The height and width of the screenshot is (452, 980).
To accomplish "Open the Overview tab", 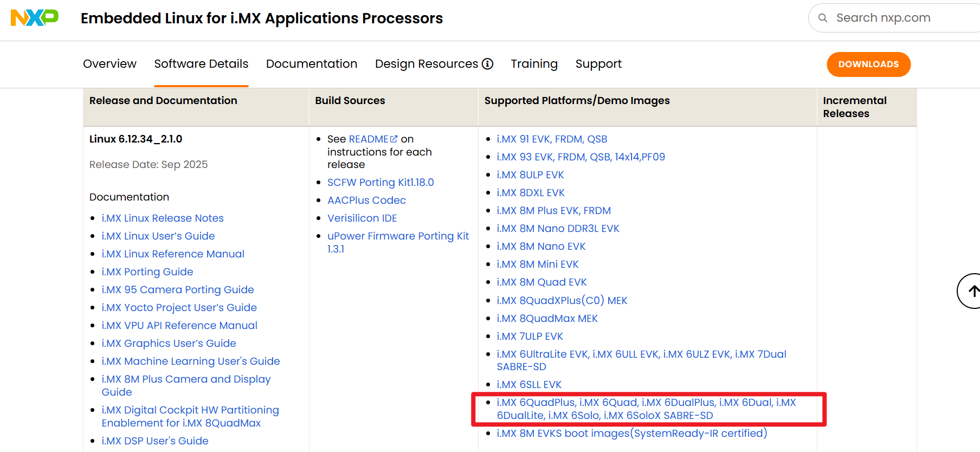I will (x=109, y=64).
